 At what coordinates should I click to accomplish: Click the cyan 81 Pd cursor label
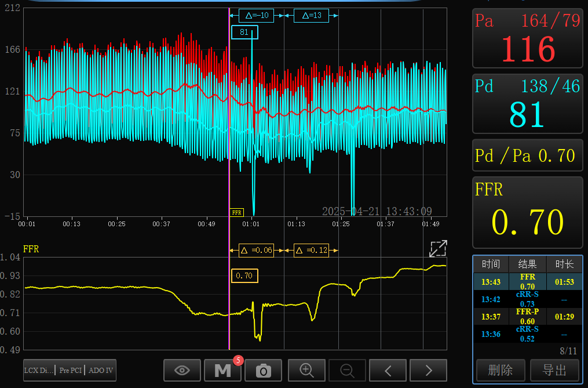point(244,32)
